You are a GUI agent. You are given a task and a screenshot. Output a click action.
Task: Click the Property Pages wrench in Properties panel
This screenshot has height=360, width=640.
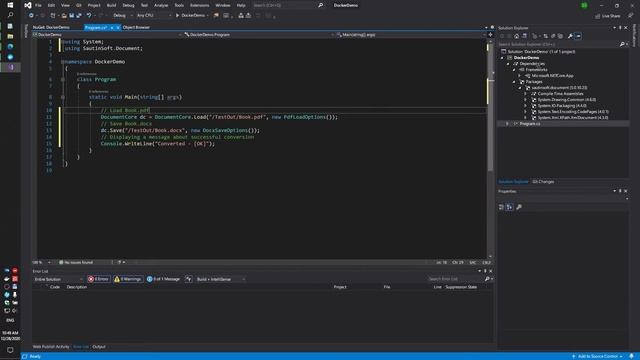click(x=519, y=207)
